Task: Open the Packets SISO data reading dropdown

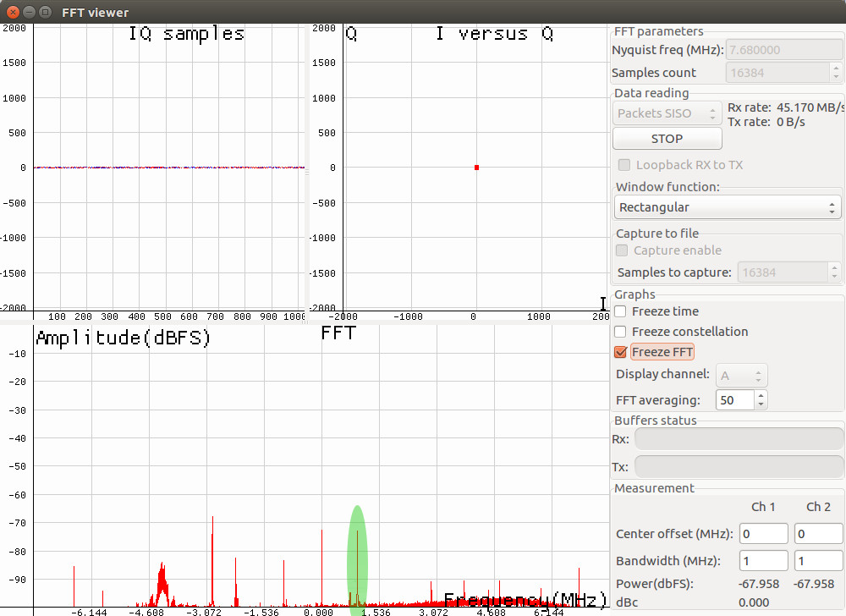Action: point(667,113)
